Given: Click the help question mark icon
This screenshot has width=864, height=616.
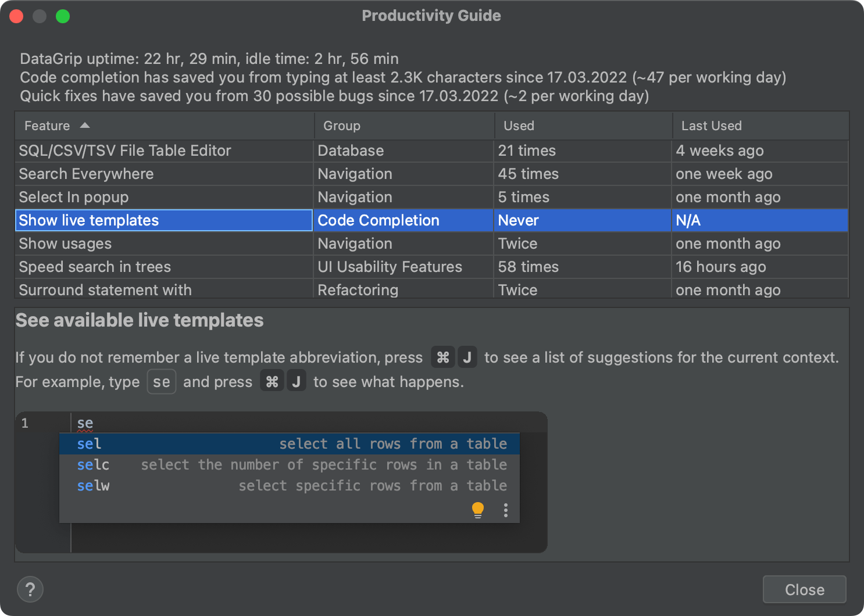Looking at the screenshot, I should (x=30, y=589).
